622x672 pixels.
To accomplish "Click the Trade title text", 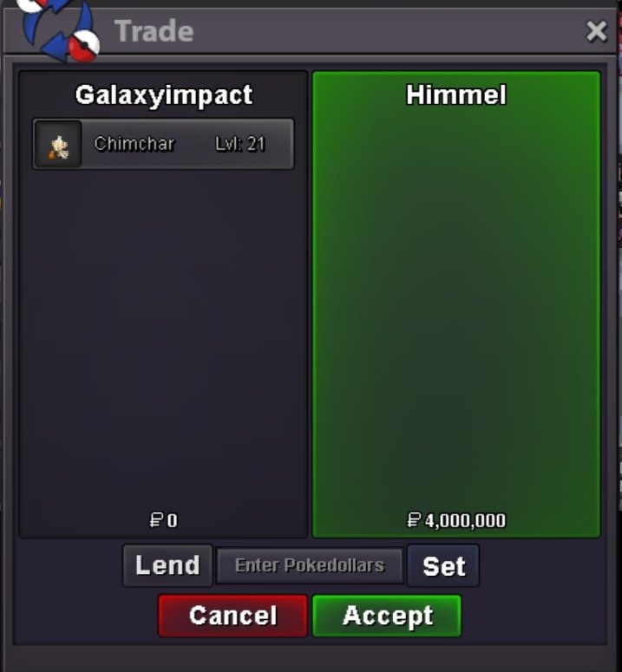I will pyautogui.click(x=154, y=31).
